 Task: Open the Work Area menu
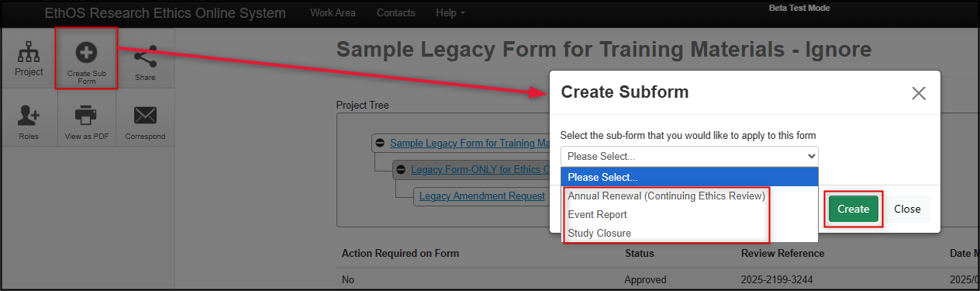pyautogui.click(x=333, y=13)
